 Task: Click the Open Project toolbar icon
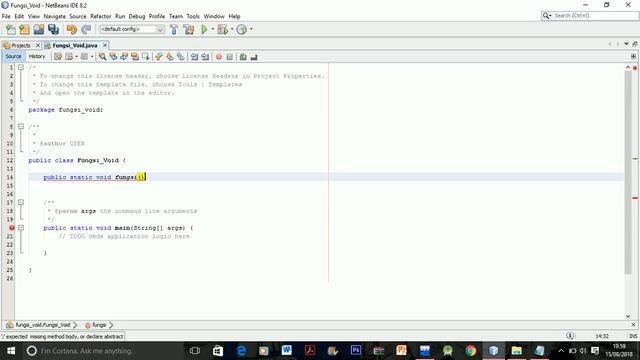(x=39, y=29)
